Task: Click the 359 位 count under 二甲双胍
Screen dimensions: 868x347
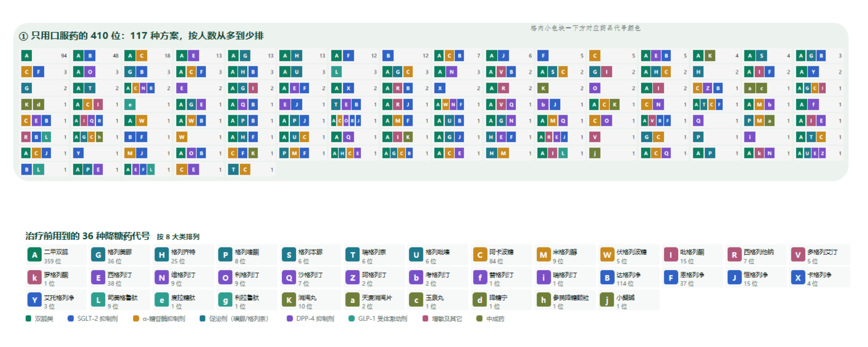Action: [x=53, y=261]
